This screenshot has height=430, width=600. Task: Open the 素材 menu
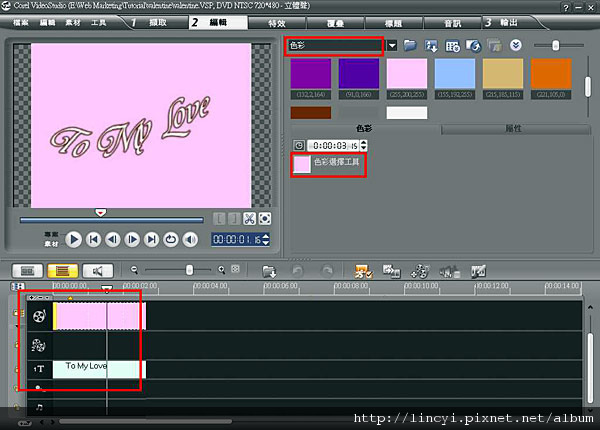coord(73,23)
